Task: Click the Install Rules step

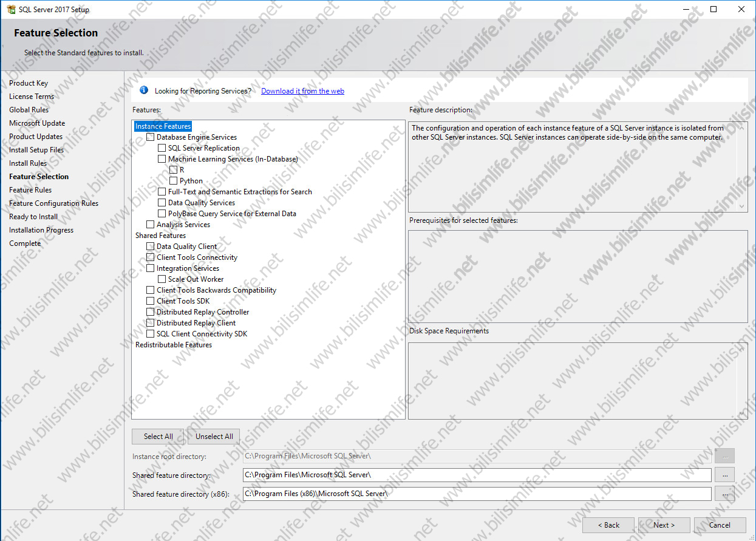Action: pos(28,163)
